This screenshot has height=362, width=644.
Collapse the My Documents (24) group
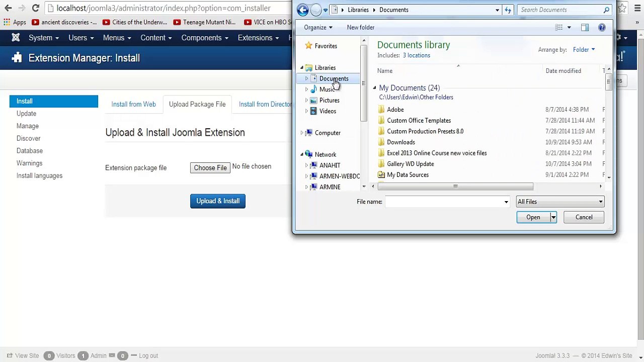pyautogui.click(x=374, y=88)
